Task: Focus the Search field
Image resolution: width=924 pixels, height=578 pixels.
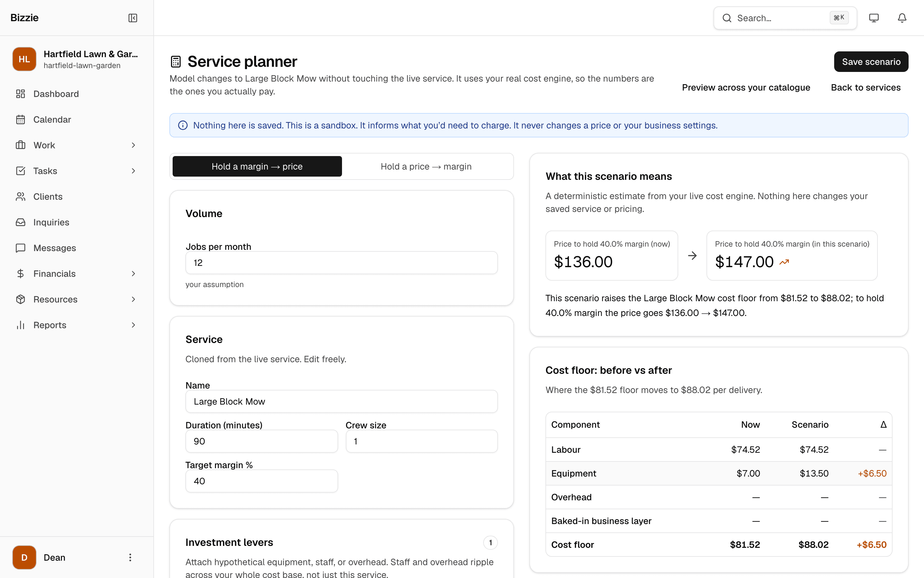Action: click(785, 18)
